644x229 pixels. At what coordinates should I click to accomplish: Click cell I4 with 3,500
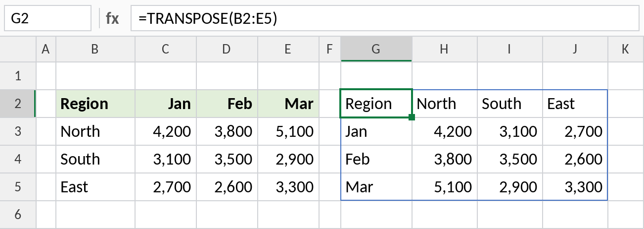[x=510, y=159]
